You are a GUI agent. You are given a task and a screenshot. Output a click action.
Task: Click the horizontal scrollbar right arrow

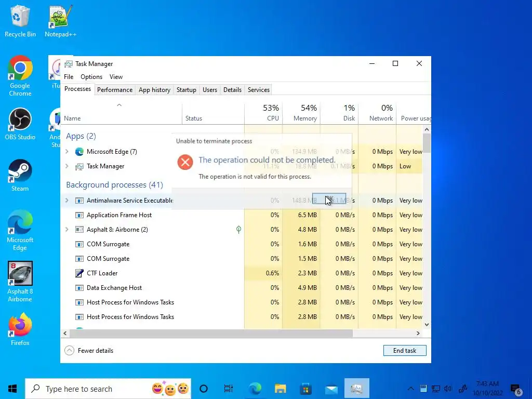pos(418,334)
